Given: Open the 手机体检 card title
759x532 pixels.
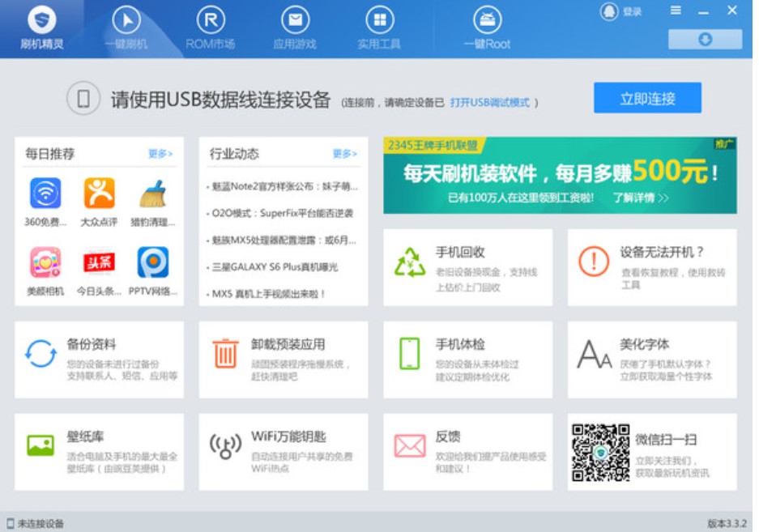Looking at the screenshot, I should click(460, 344).
